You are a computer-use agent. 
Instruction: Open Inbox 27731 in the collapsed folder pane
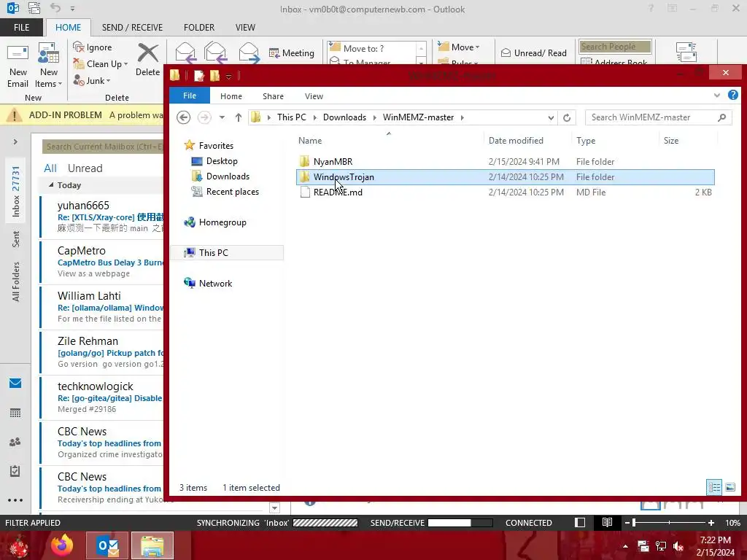click(16, 192)
